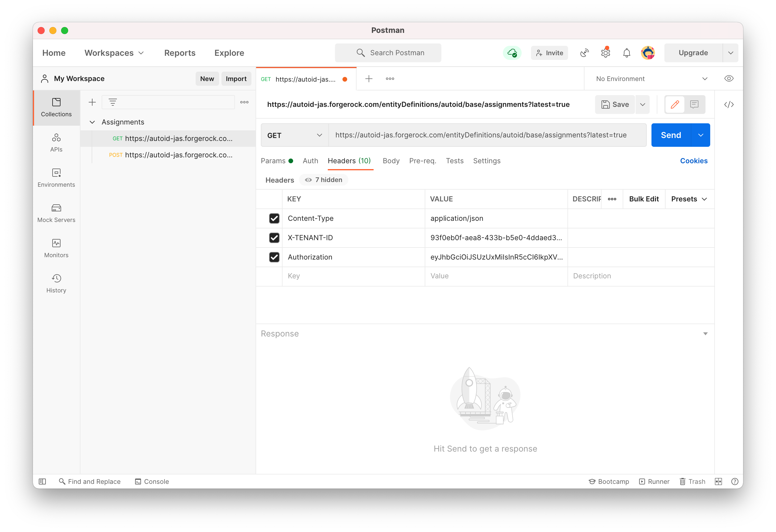Viewport: 776px width, 532px height.
Task: Open the Save options dropdown arrow
Action: 642,105
